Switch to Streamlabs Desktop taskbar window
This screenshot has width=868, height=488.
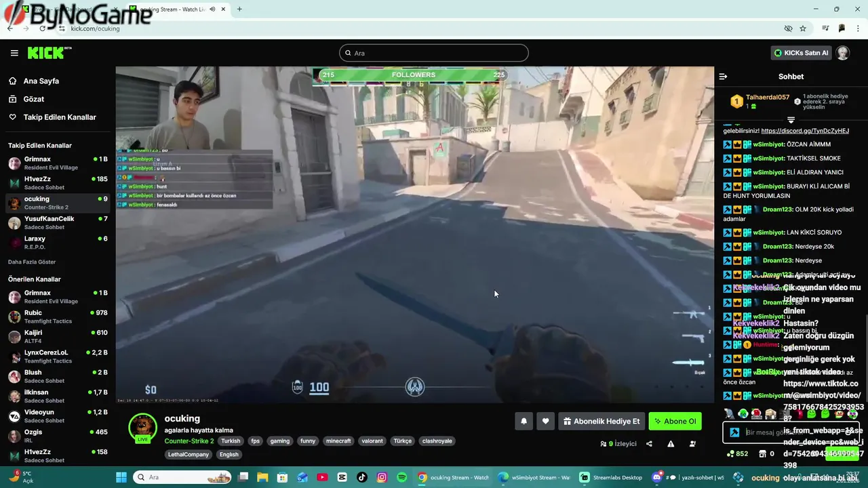pos(610,477)
